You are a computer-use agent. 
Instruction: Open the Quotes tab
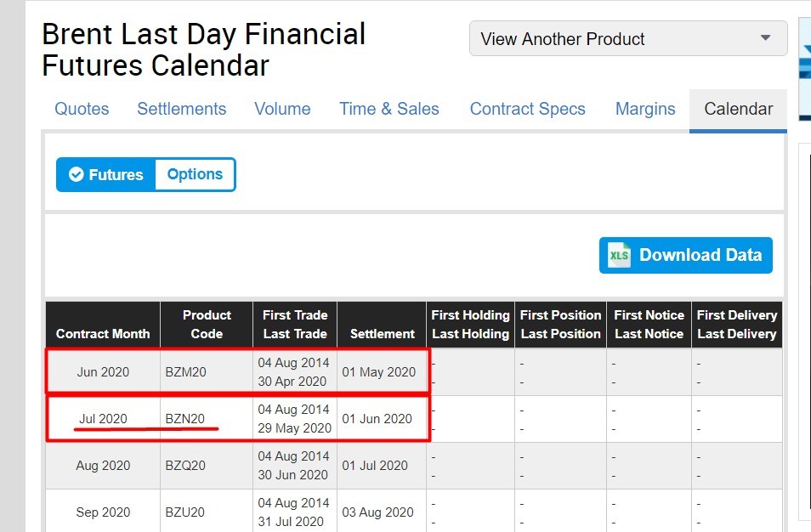82,109
